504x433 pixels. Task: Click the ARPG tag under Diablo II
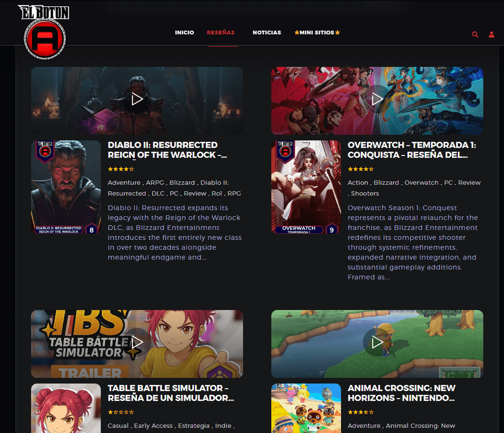[x=155, y=182]
